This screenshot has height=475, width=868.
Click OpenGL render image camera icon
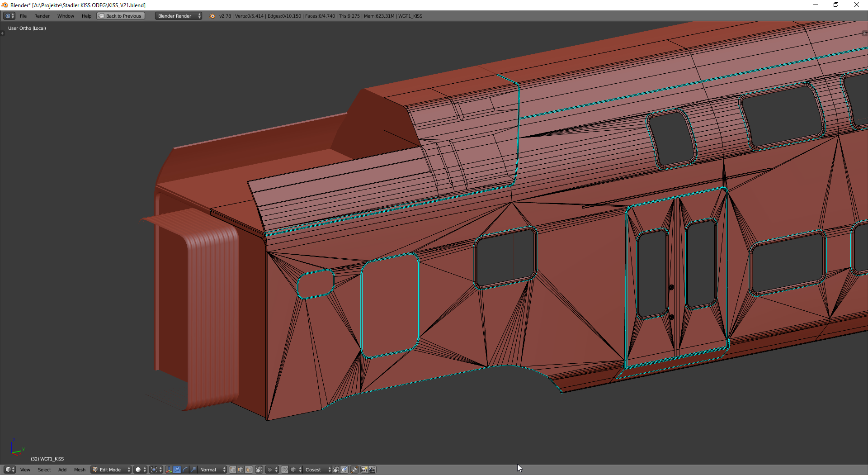pos(364,470)
